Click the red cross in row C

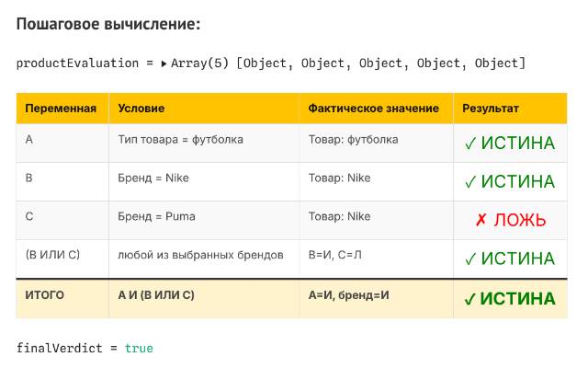(481, 221)
